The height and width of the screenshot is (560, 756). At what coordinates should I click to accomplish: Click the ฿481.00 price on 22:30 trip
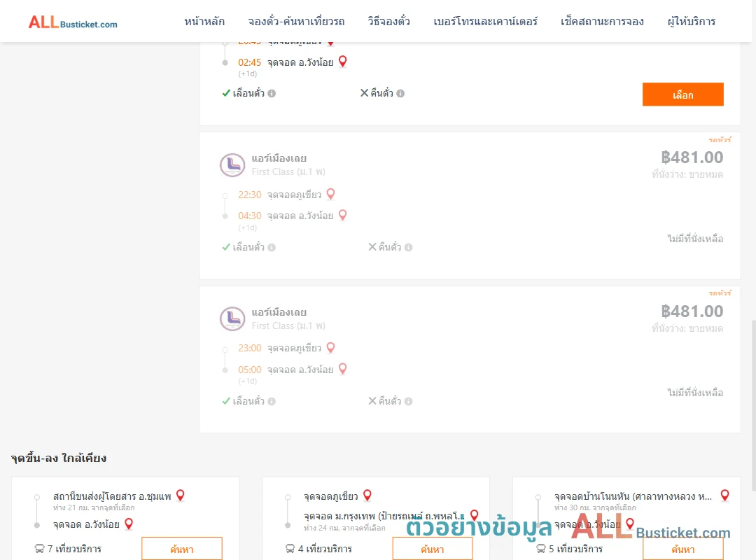[692, 157]
